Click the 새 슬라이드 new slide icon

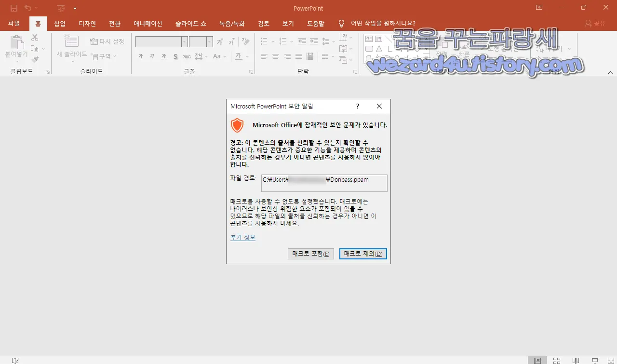coord(72,40)
